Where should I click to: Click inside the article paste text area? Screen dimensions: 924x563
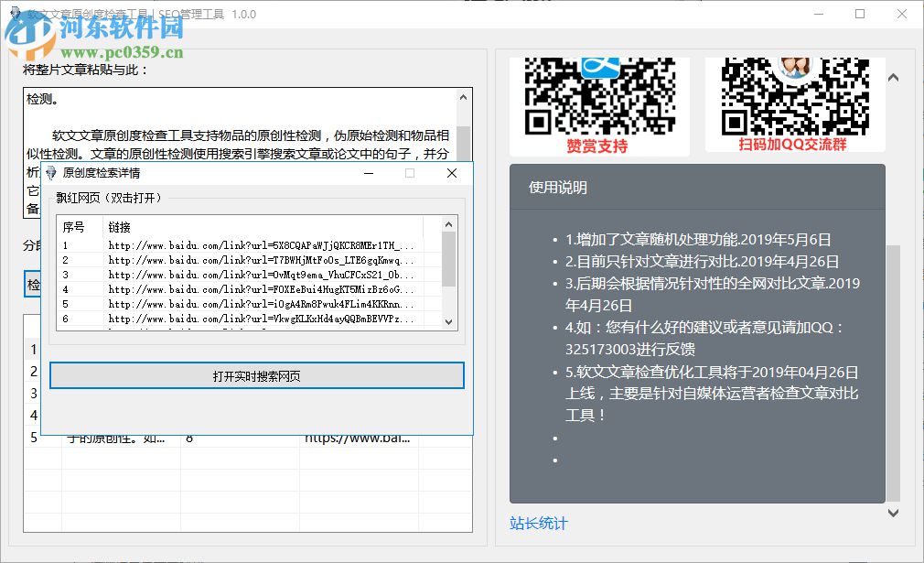240,125
